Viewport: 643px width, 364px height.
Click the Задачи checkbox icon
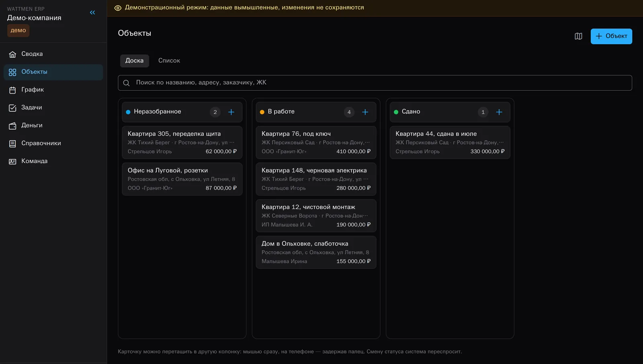tap(13, 108)
